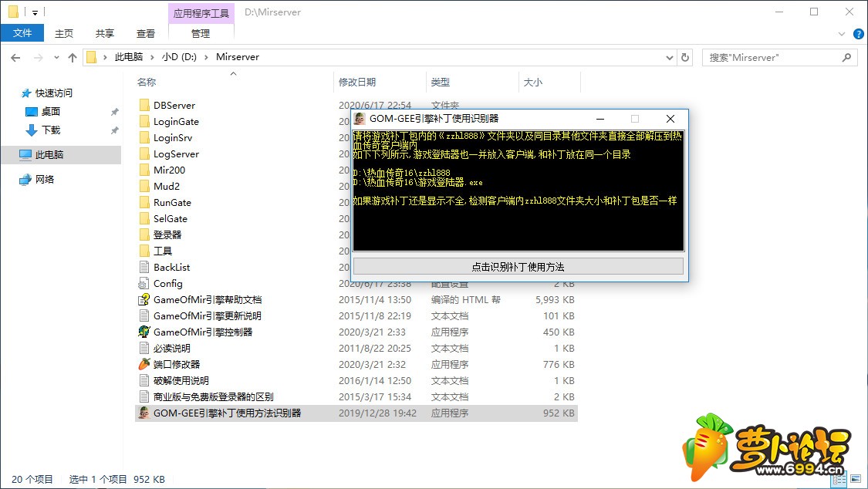Go back with the back arrow
The height and width of the screenshot is (489, 868).
point(15,58)
